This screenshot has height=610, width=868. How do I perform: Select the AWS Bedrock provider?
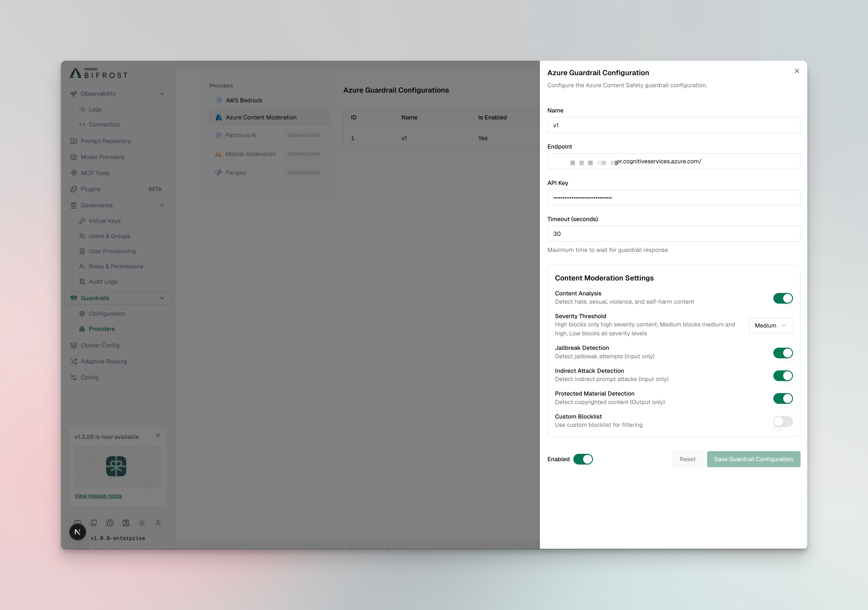(269, 100)
